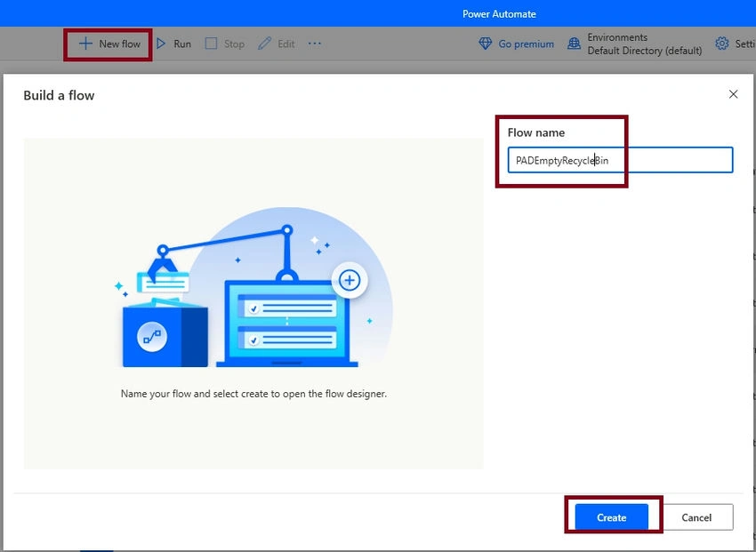The image size is (756, 552).
Task: Click the Go premium diamond icon
Action: 485,44
